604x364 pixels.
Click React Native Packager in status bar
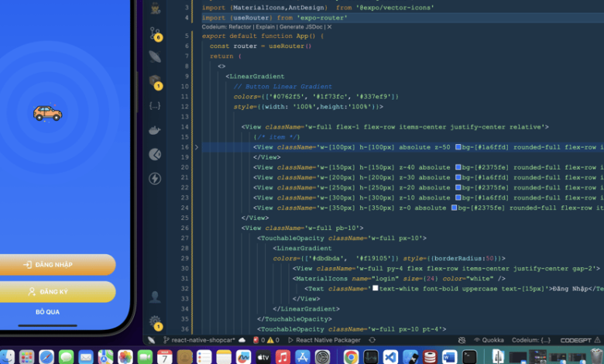324,340
